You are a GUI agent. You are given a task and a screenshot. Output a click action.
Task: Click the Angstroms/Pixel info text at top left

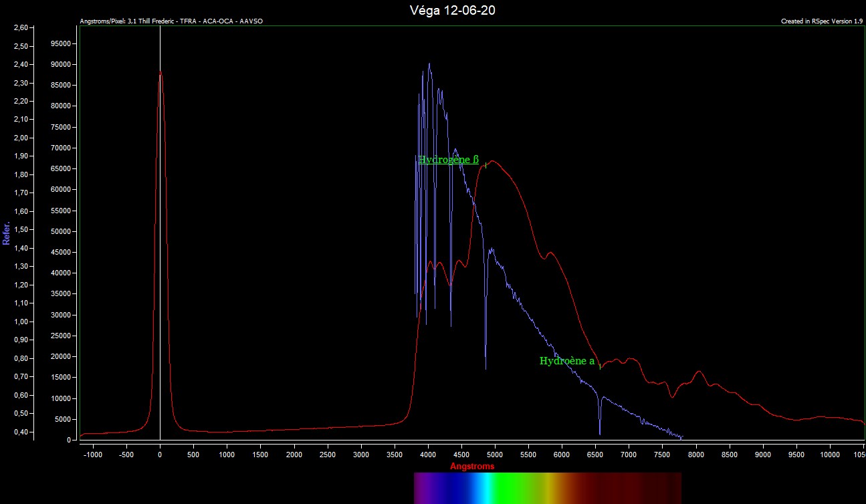171,21
